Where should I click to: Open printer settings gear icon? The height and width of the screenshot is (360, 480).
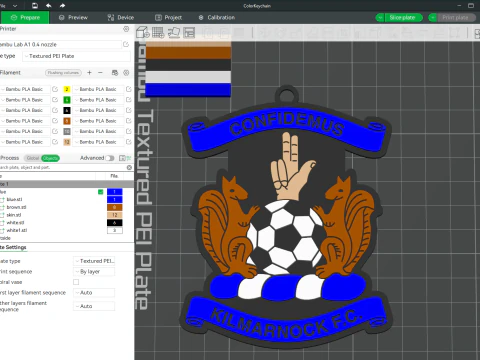[126, 29]
